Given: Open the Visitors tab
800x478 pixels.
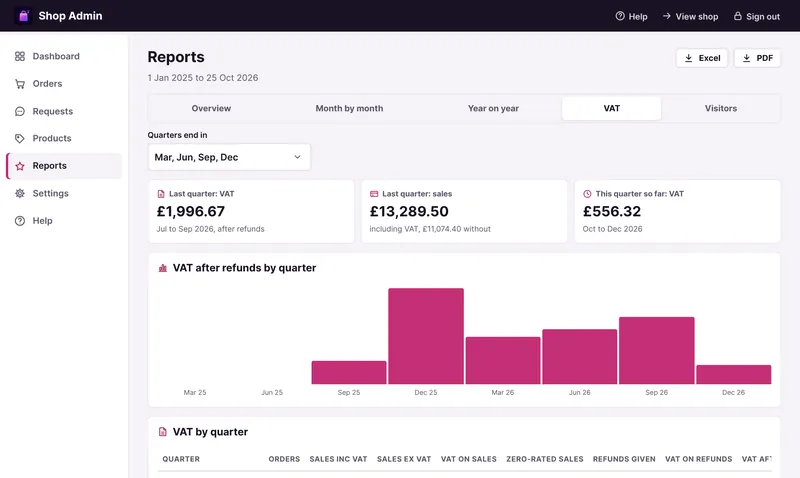Looking at the screenshot, I should pos(720,108).
